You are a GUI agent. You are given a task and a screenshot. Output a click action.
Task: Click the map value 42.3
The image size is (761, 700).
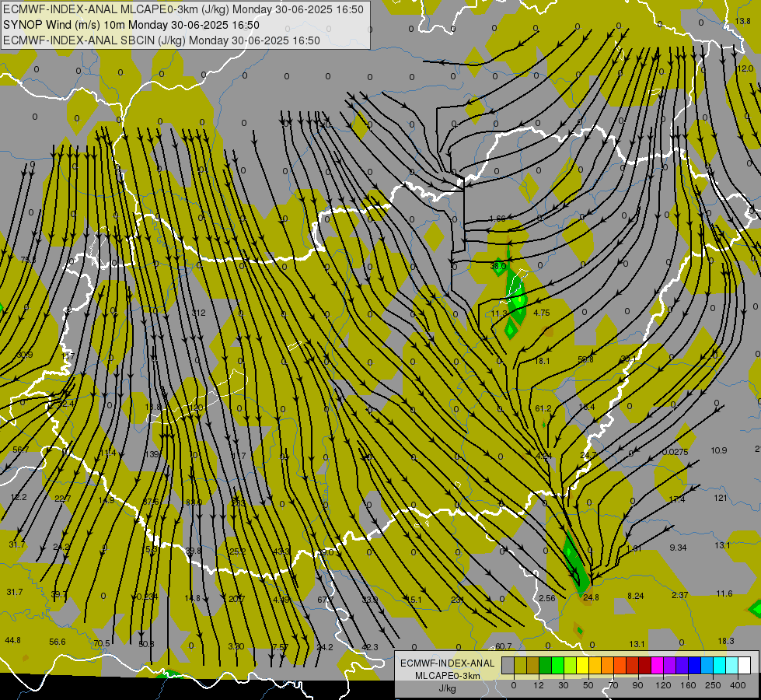tap(370, 647)
